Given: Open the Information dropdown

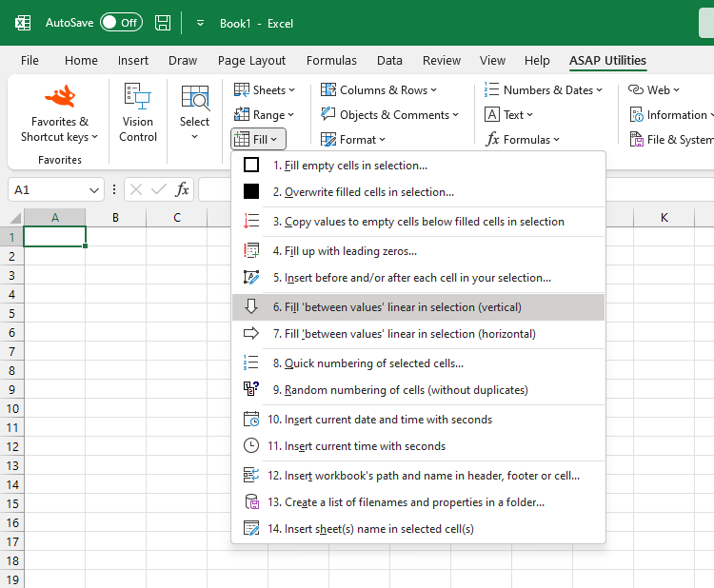Looking at the screenshot, I should tap(671, 115).
